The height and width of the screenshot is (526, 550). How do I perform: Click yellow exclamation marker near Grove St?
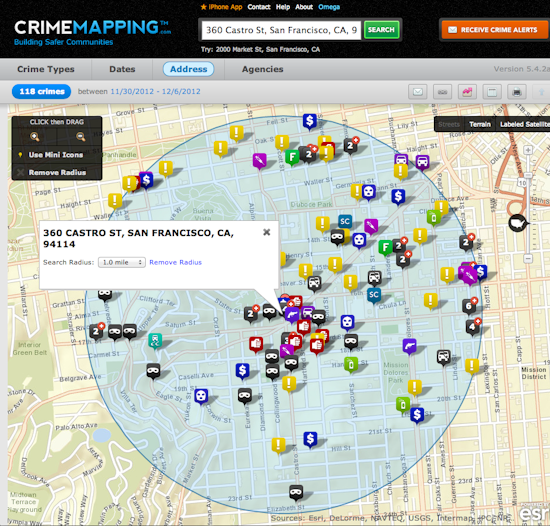(x=236, y=134)
